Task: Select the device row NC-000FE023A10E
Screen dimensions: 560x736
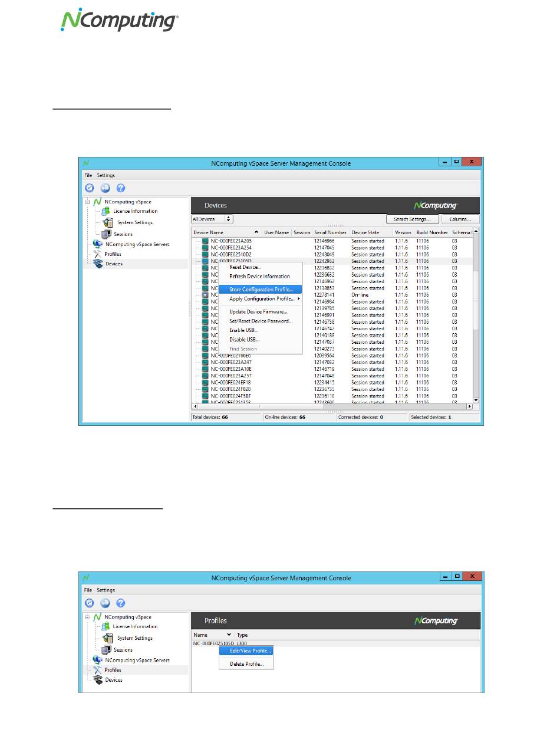Action: (332, 369)
